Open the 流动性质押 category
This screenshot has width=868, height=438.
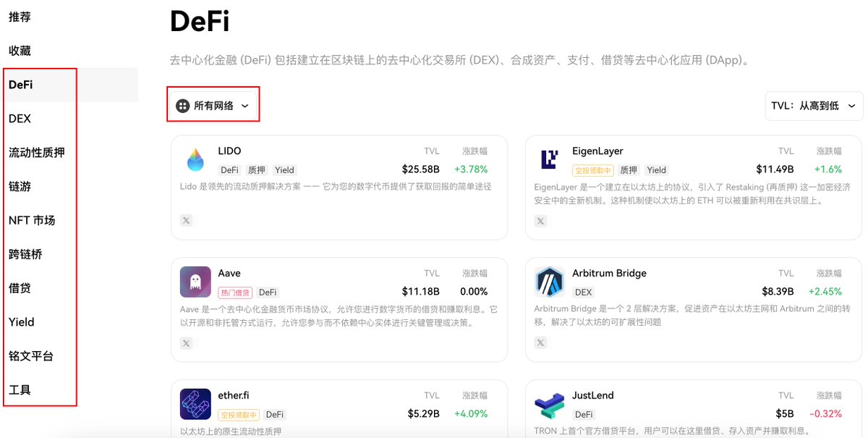(x=37, y=153)
